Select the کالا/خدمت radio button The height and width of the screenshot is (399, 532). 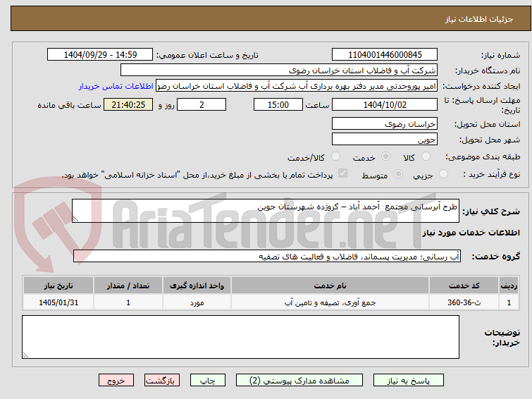tap(335, 156)
